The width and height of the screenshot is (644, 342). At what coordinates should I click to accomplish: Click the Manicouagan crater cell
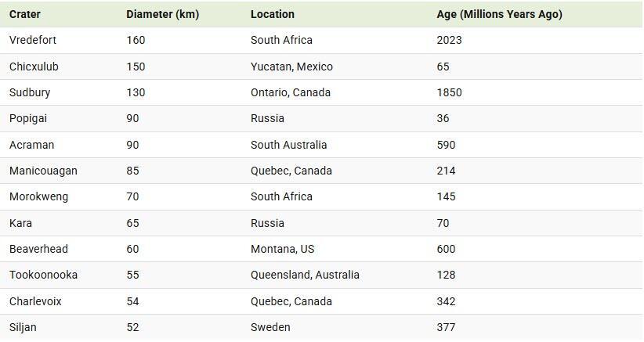click(43, 171)
